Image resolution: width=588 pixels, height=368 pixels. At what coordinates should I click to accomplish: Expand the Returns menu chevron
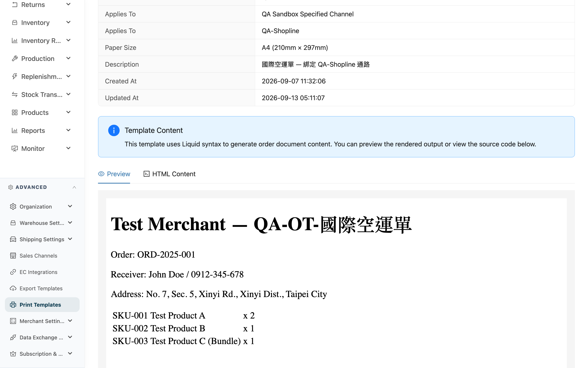coord(69,4)
